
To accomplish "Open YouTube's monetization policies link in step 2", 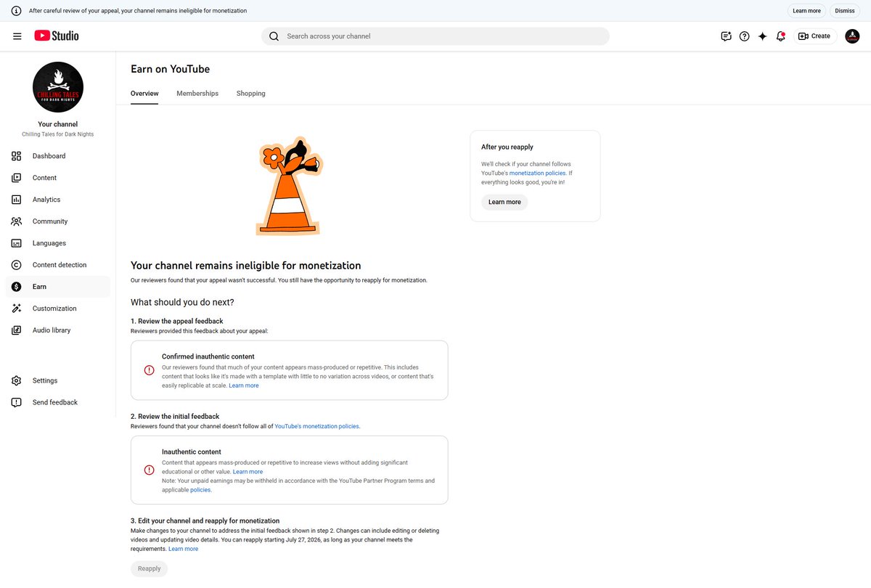I will [x=316, y=426].
